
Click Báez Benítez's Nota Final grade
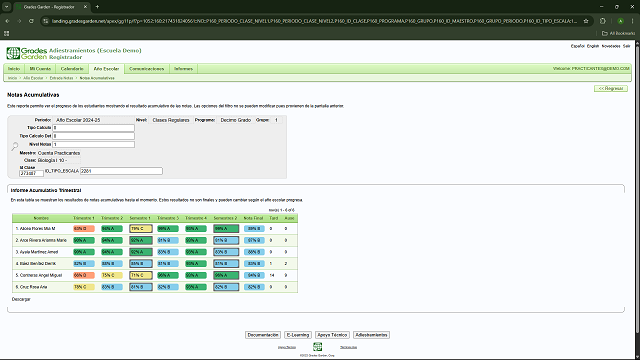pos(254,264)
